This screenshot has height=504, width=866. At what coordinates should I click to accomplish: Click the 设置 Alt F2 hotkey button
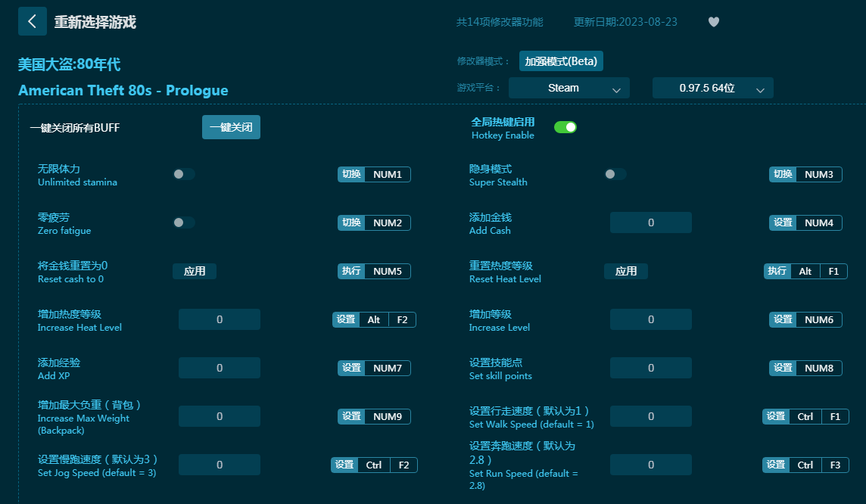tap(374, 319)
